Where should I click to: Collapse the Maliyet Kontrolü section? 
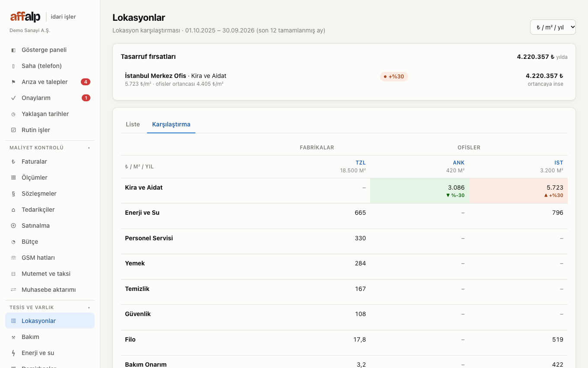click(50, 148)
